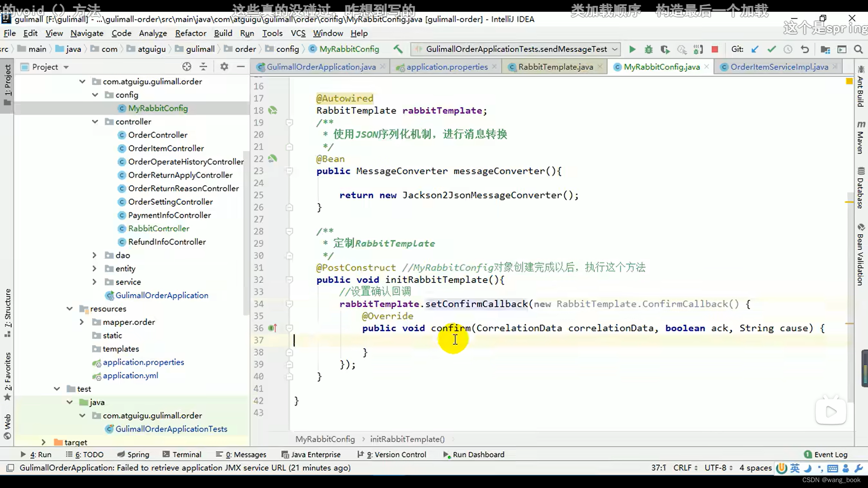This screenshot has width=868, height=488.
Task: Collapse com.atguigu.gulimall.order package
Action: (x=82, y=81)
